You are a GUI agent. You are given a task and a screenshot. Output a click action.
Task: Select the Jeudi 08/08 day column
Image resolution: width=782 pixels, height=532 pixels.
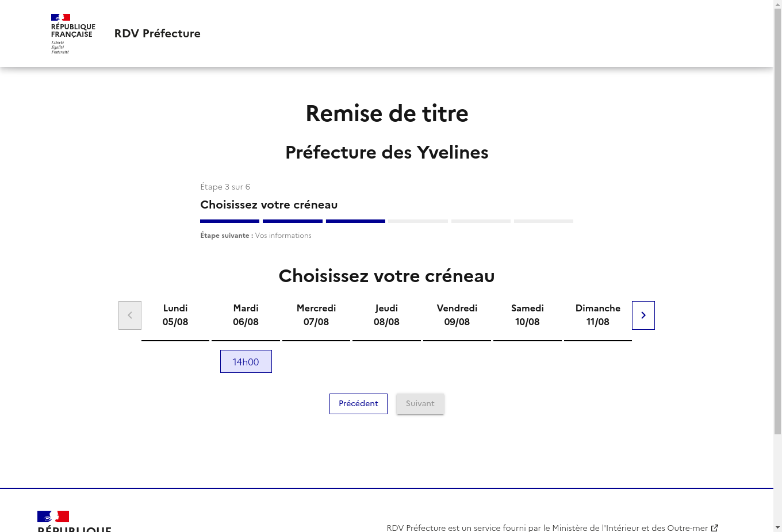pos(386,315)
